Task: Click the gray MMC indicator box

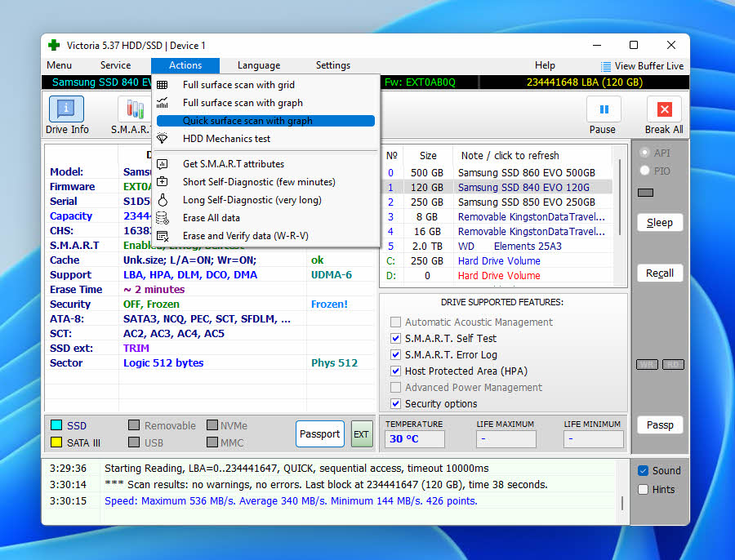Action: coord(212,442)
